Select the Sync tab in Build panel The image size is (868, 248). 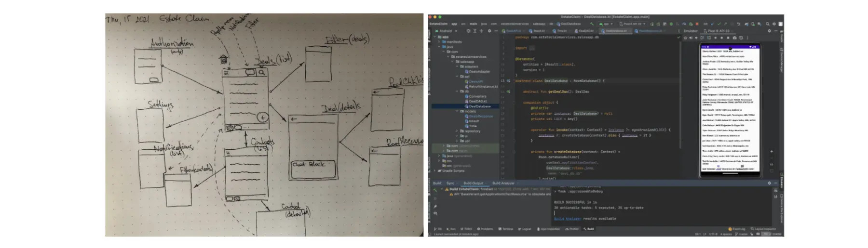[450, 183]
